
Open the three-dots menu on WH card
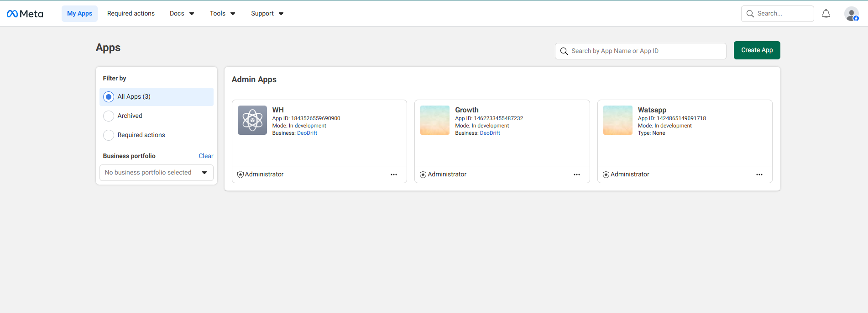click(394, 175)
